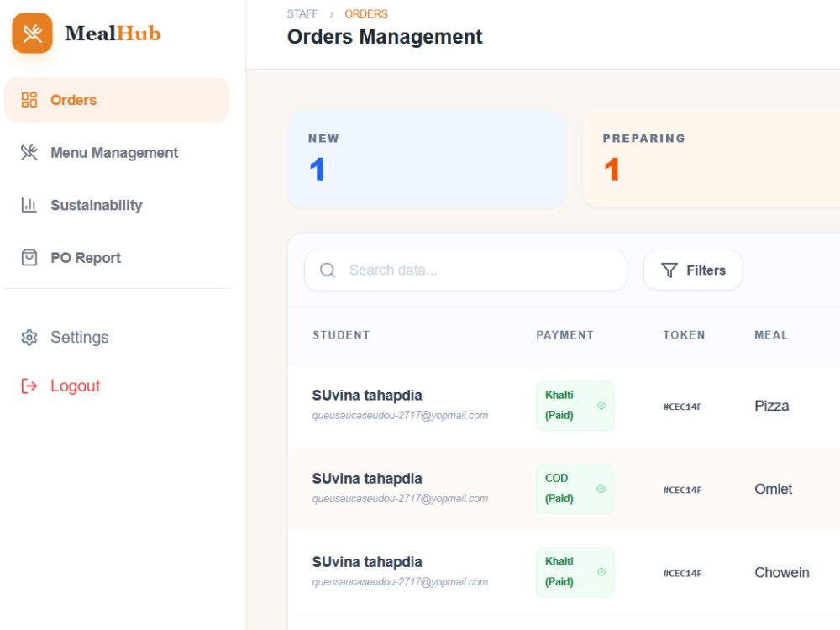Click the student email in Pizza row
Image resolution: width=840 pixels, height=630 pixels.
400,415
